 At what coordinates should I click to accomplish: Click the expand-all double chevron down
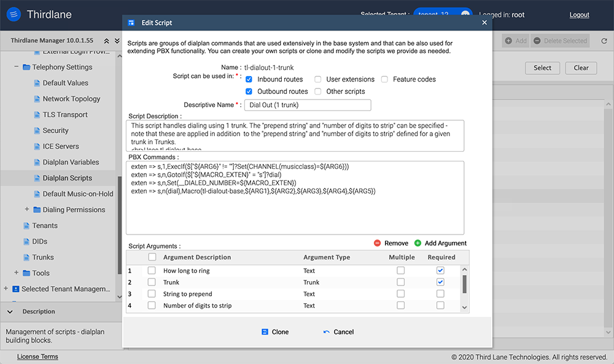tap(117, 41)
